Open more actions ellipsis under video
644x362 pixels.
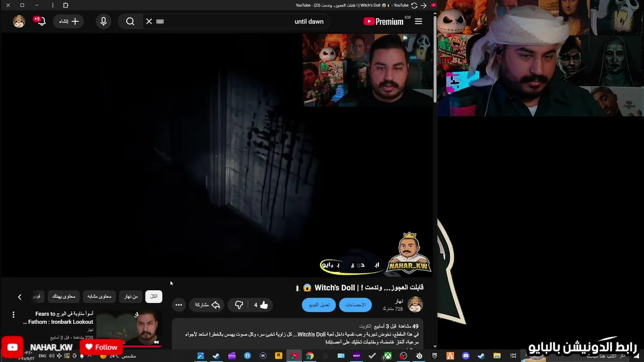tap(179, 305)
